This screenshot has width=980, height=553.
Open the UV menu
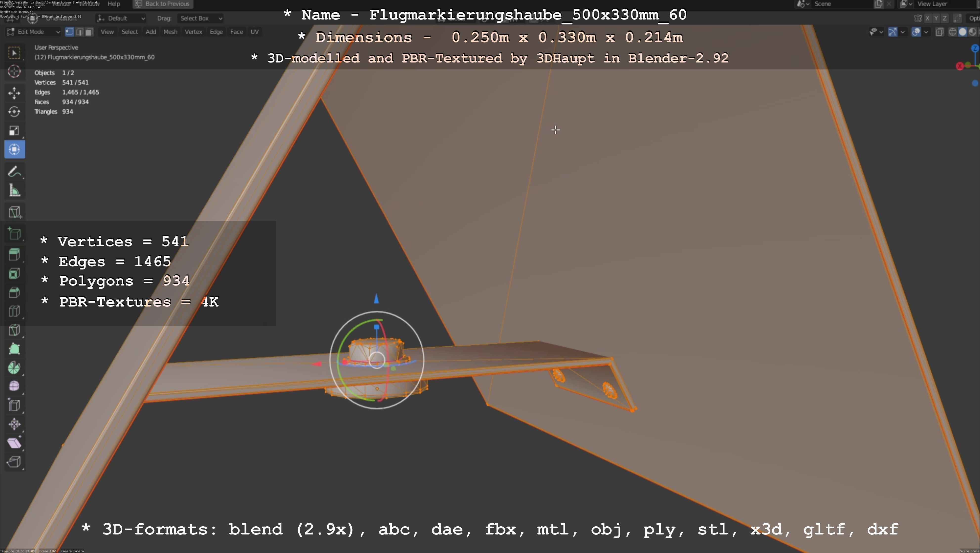tap(255, 32)
